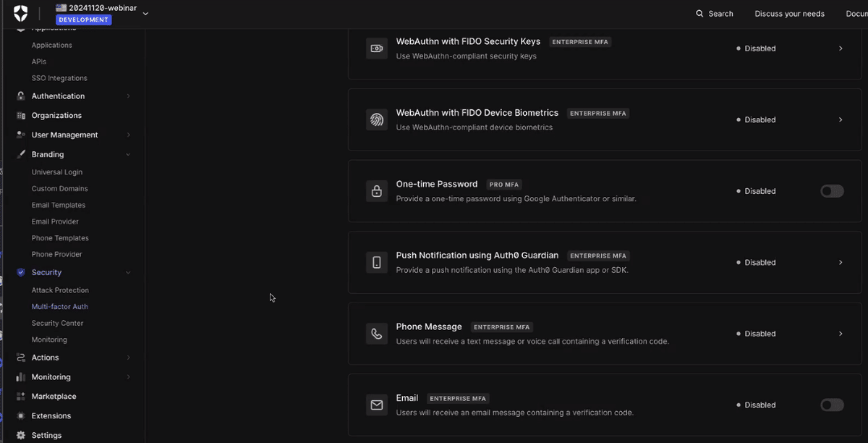Open Push Notification Guardian settings chevron
This screenshot has height=443, width=868.
pos(841,263)
